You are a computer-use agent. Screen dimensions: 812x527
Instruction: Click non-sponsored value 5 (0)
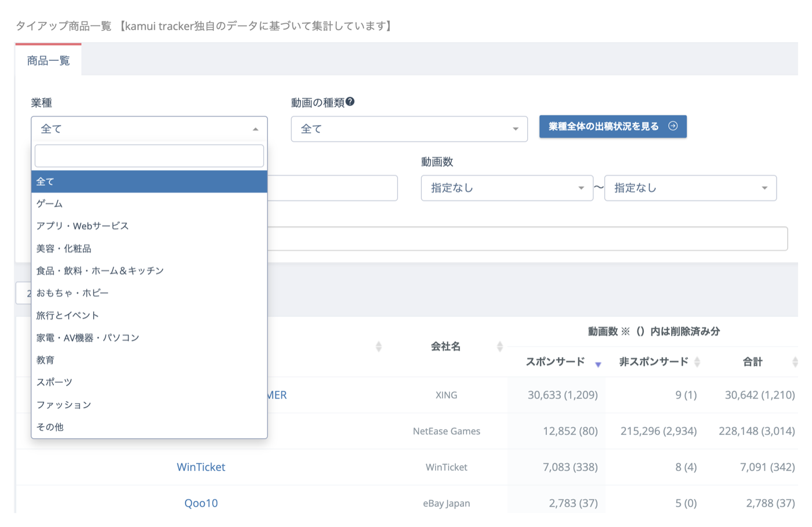686,503
